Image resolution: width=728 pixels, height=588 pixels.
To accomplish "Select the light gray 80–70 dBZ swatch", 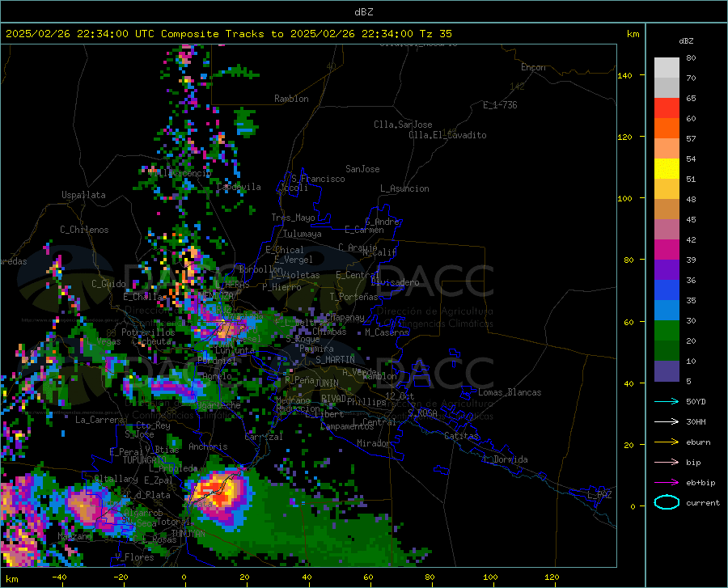I will tap(667, 68).
